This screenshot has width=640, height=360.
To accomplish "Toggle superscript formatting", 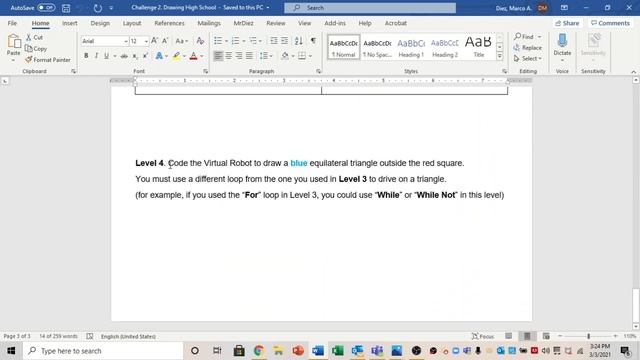I will tap(145, 56).
